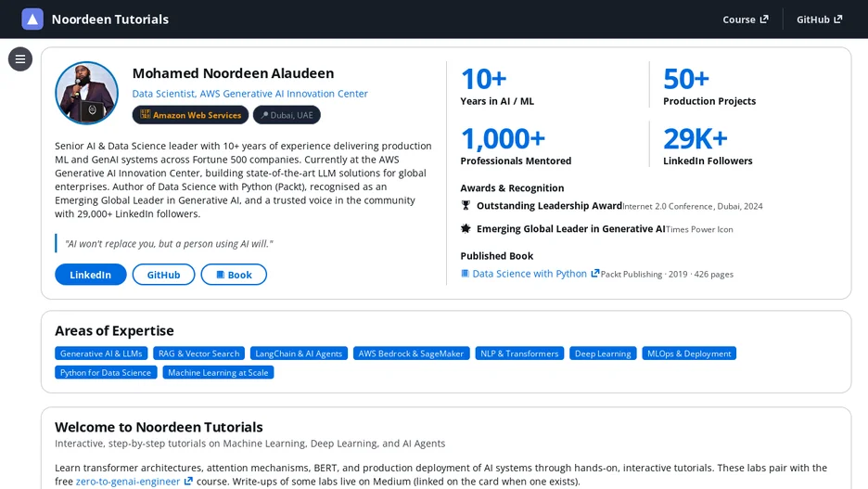The width and height of the screenshot is (868, 489).
Task: Open the hamburger sidebar menu
Action: 19,59
